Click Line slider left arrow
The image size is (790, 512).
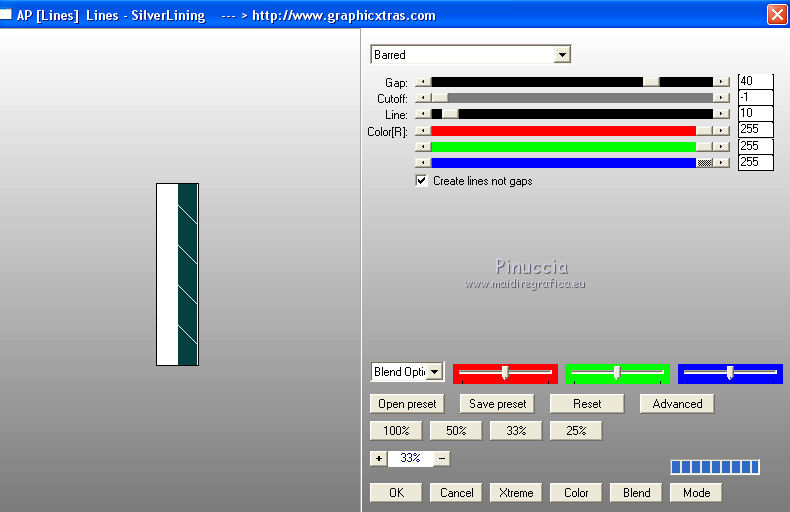pos(423,114)
